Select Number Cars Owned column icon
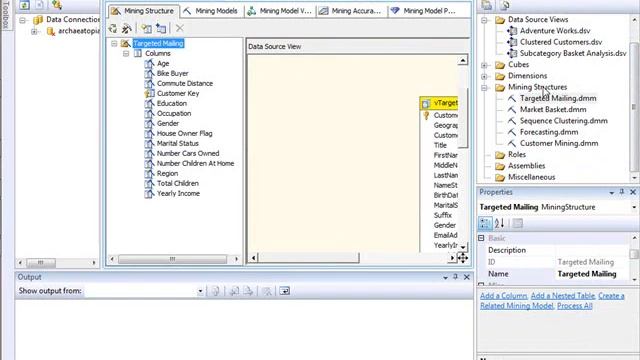 tap(149, 153)
